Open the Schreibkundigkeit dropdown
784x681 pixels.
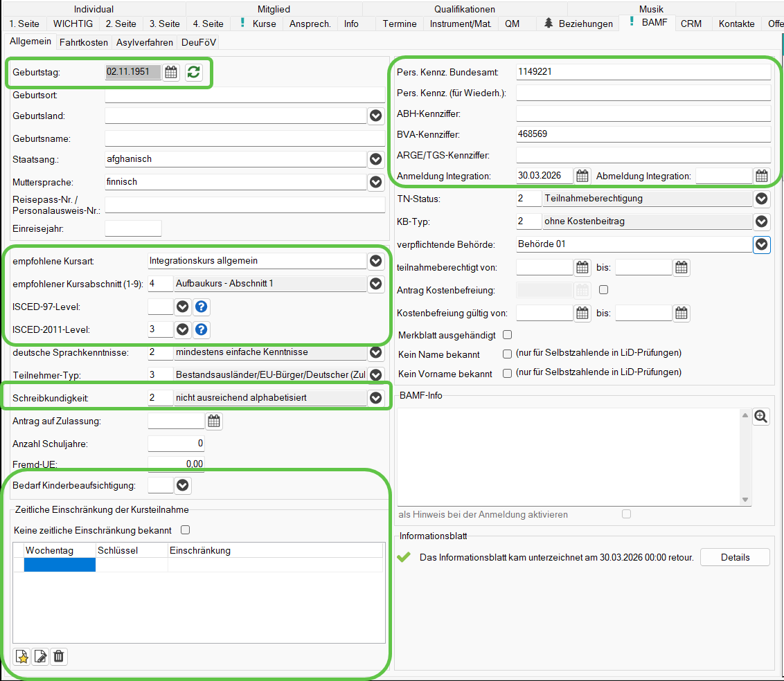(x=375, y=398)
